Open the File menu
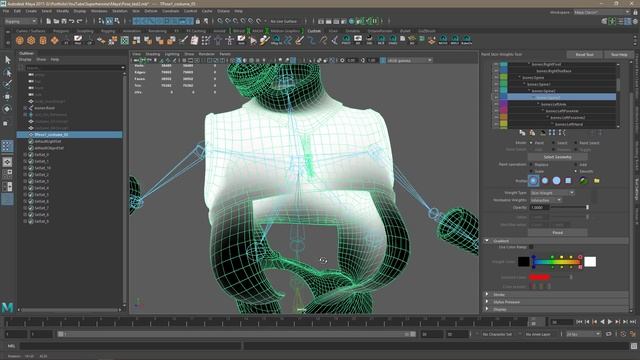Image resolution: width=640 pixels, height=360 pixels. [x=6, y=11]
